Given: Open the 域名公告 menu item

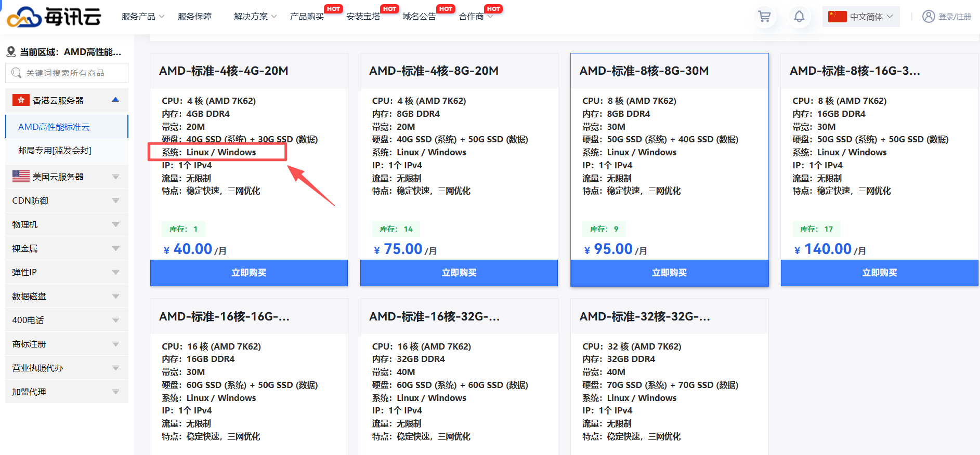Looking at the screenshot, I should point(419,17).
